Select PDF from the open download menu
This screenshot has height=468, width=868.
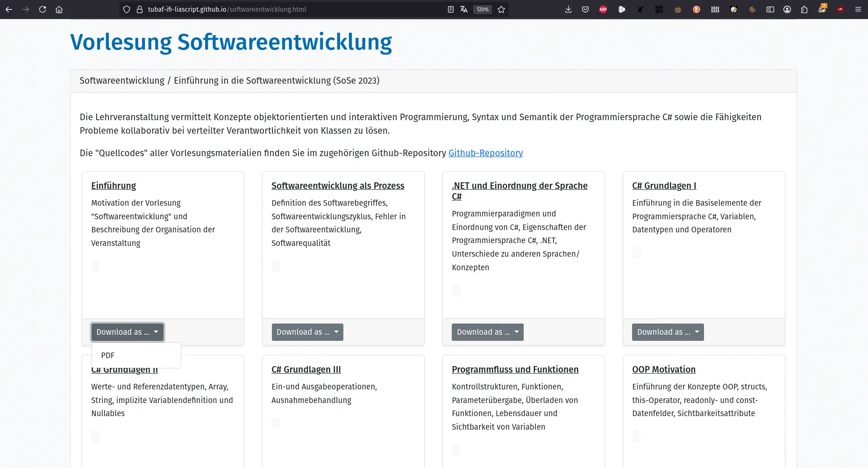pos(107,355)
